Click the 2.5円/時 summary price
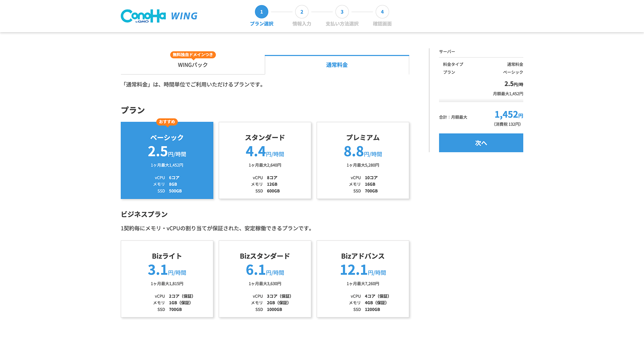 pyautogui.click(x=514, y=84)
